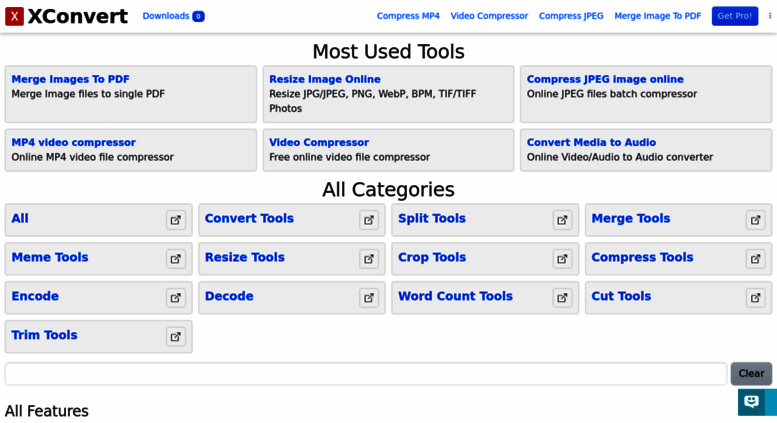Select Encode category
777x423 pixels.
pyautogui.click(x=35, y=296)
